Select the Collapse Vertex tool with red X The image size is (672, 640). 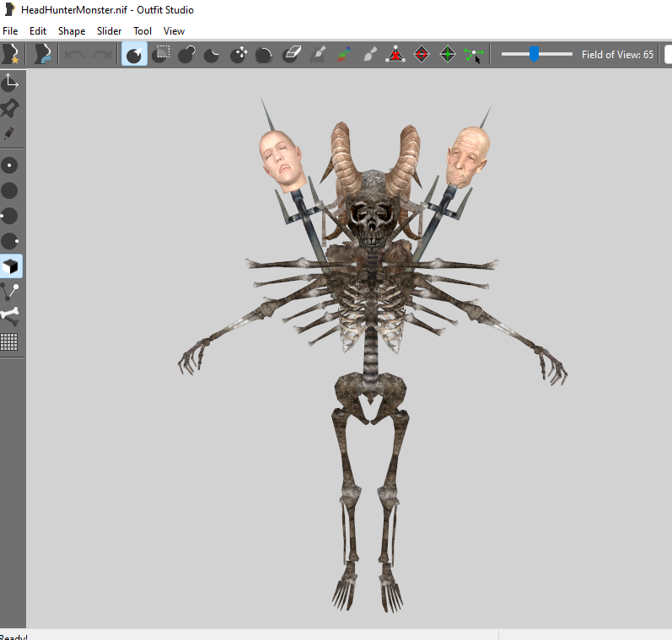(x=395, y=55)
